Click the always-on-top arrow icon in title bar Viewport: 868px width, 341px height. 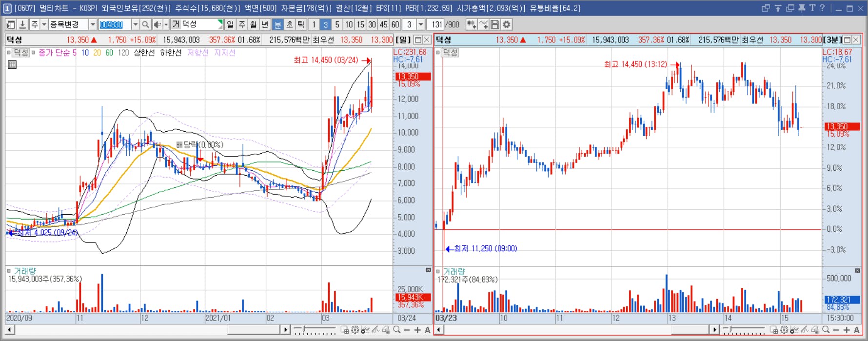click(x=778, y=8)
